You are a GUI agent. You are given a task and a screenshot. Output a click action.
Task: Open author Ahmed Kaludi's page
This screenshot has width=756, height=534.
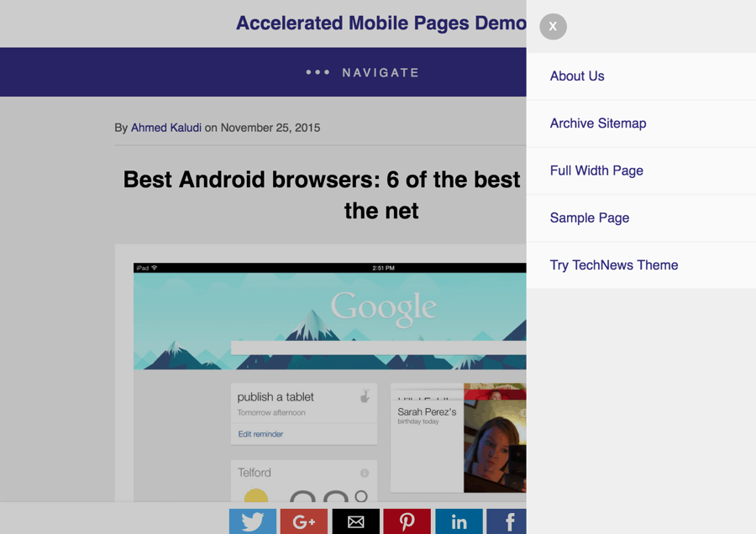166,128
